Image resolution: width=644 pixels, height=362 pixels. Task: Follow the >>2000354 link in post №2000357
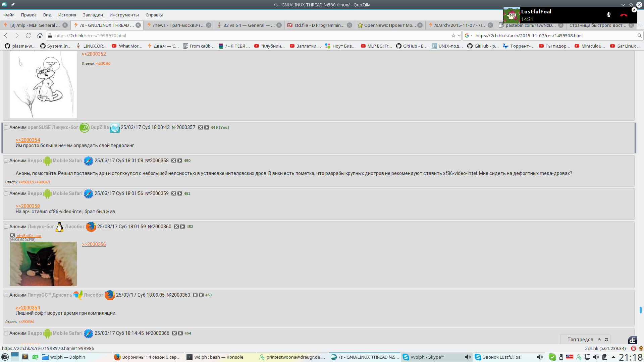(28, 140)
